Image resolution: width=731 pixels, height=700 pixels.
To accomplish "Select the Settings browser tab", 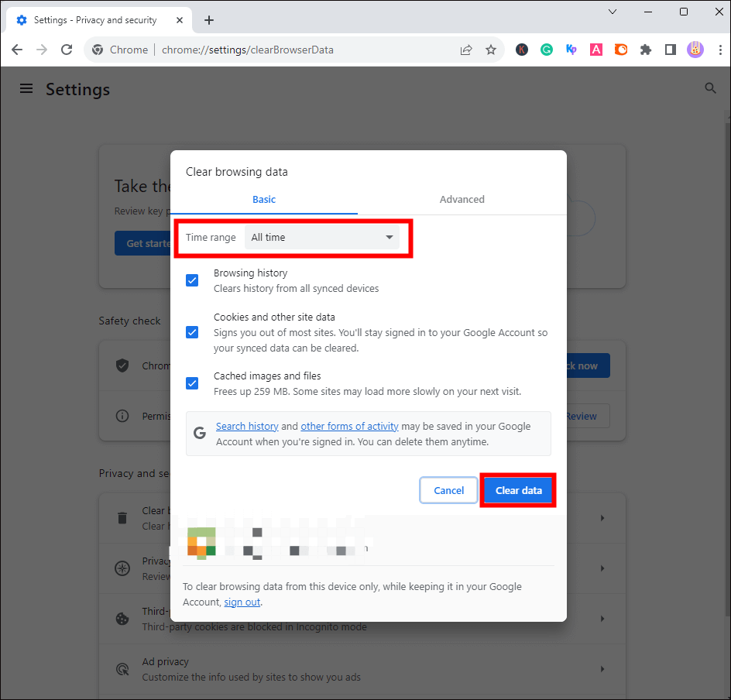I will [99, 20].
